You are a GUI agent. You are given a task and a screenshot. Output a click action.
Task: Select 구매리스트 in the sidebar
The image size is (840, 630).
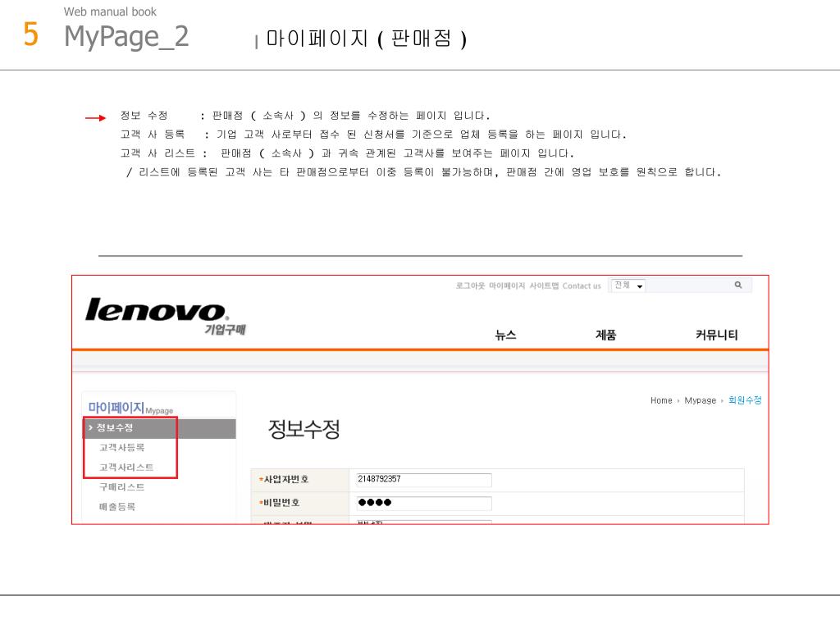click(121, 487)
